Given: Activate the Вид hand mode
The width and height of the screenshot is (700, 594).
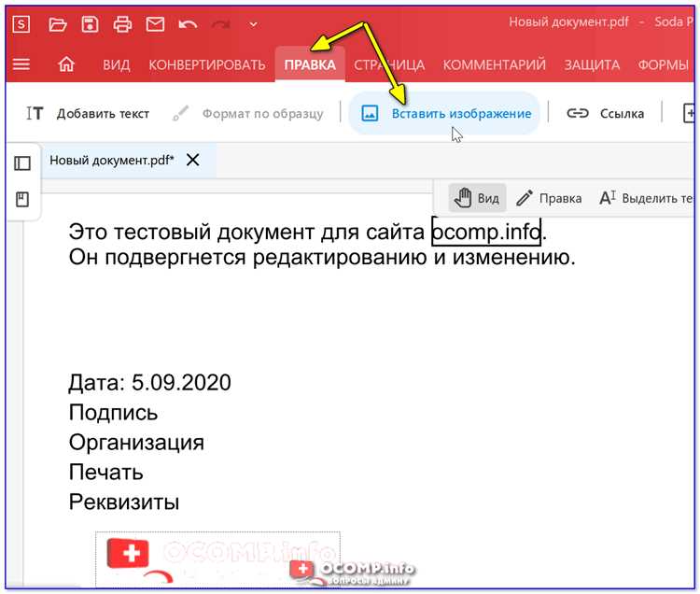Looking at the screenshot, I should coord(477,197).
